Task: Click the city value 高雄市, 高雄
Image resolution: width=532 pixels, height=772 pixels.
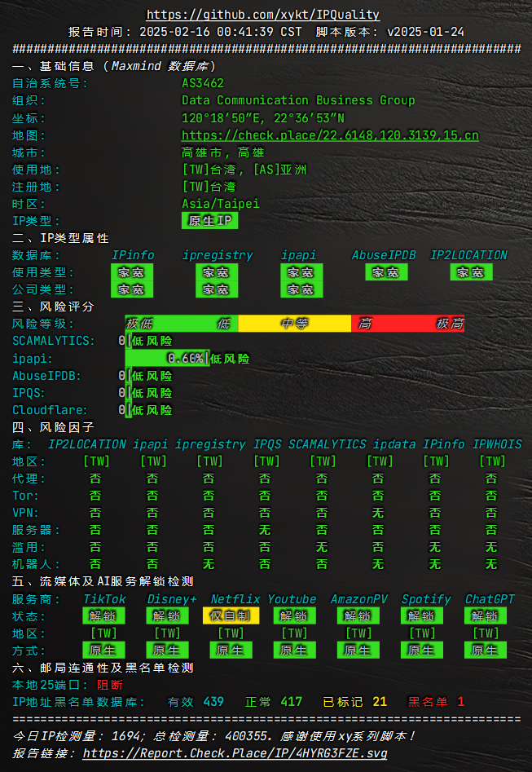Action: tap(223, 152)
